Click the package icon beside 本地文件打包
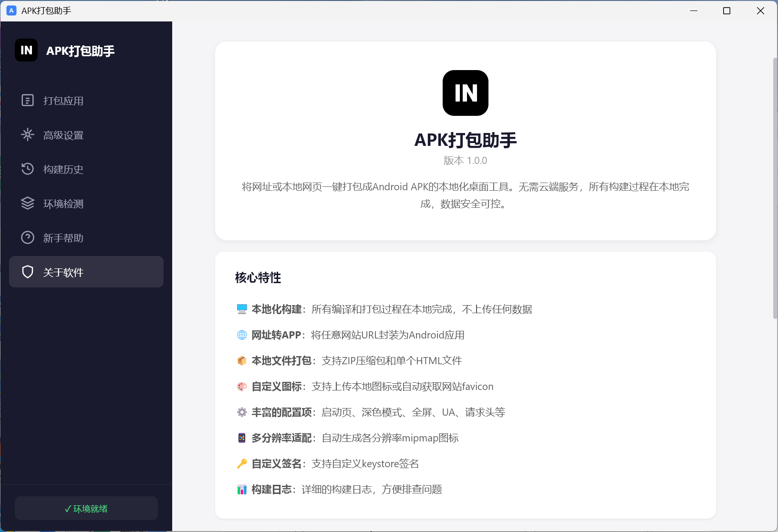Screen dimensions: 778x532 [x=242, y=360]
